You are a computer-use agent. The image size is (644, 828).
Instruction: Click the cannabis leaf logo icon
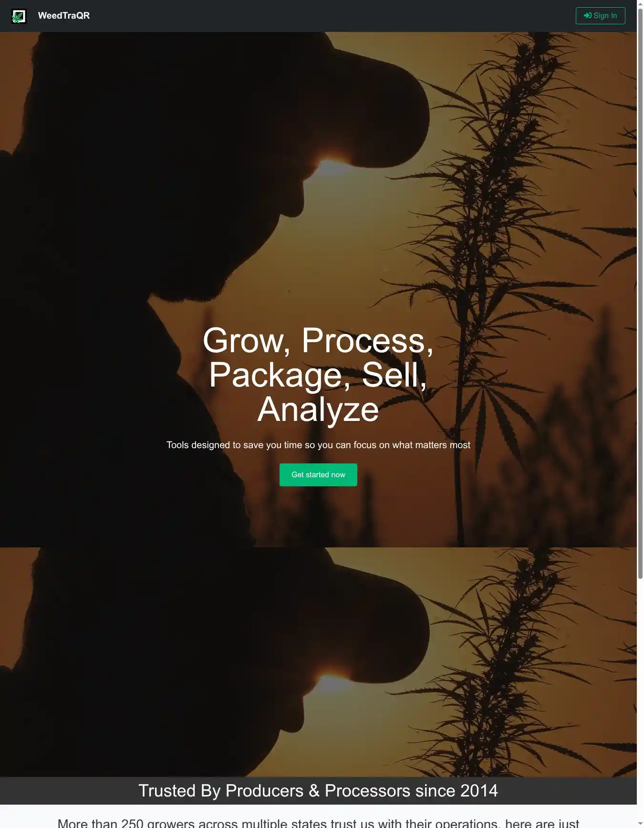coord(19,16)
